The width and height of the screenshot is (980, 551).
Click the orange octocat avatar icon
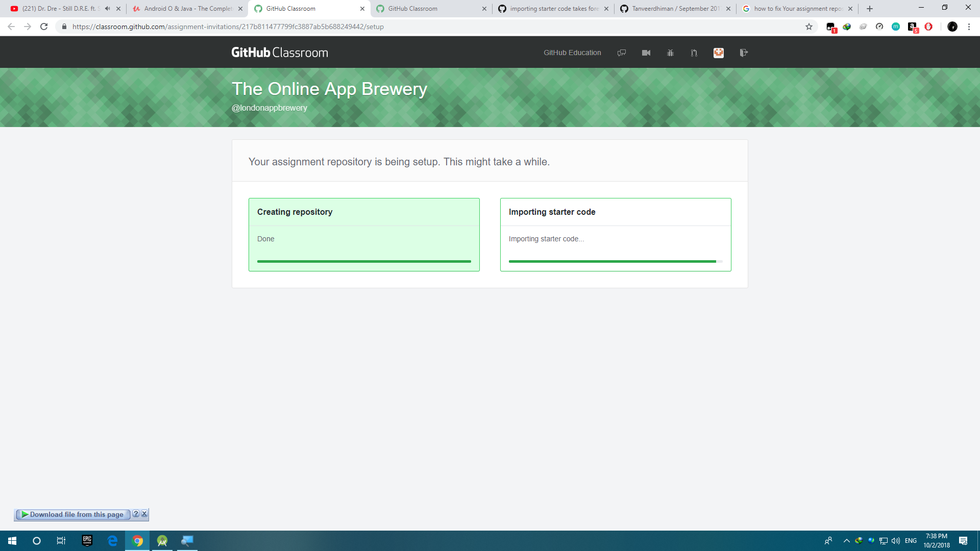pyautogui.click(x=718, y=53)
